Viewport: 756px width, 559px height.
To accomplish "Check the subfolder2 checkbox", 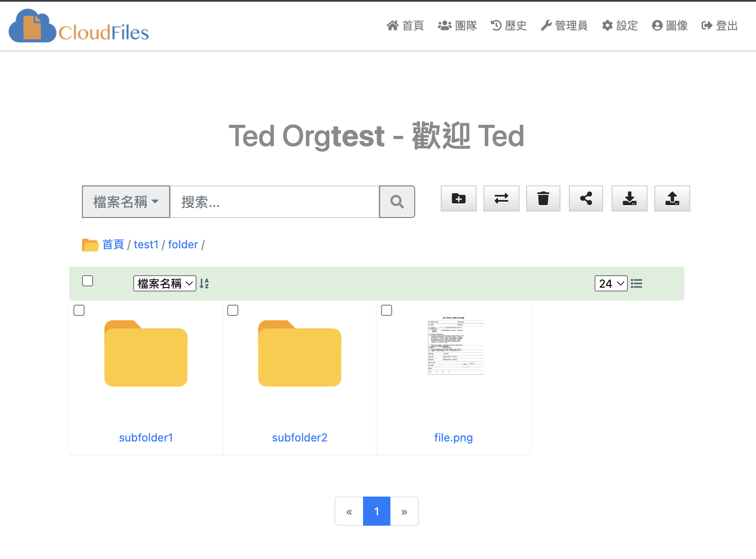I will [233, 310].
